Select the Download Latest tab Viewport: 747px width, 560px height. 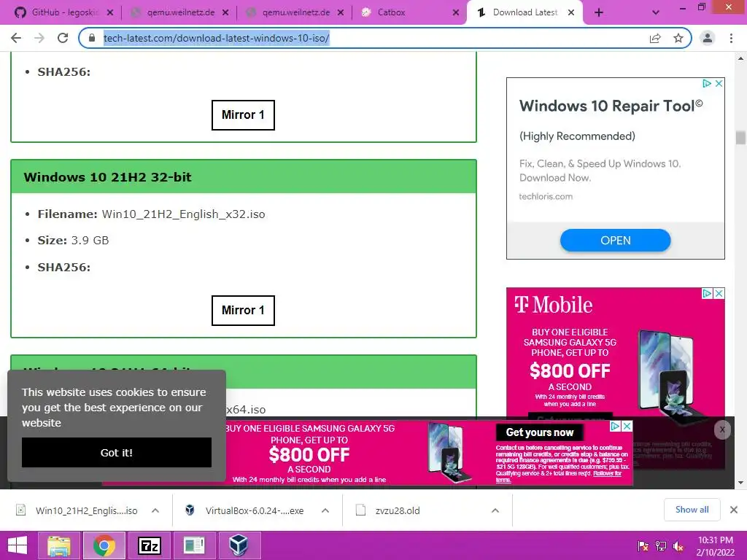coord(524,12)
